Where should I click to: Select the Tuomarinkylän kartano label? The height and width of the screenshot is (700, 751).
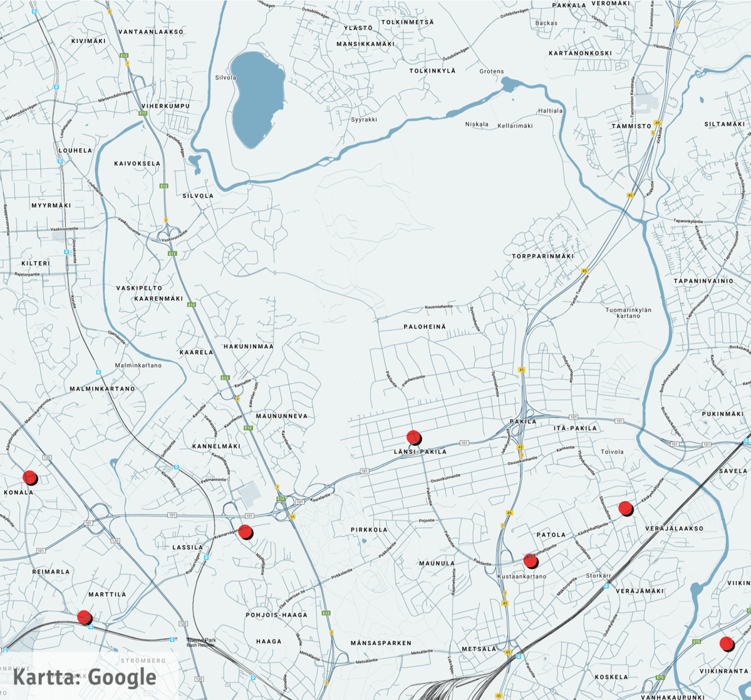(x=628, y=313)
